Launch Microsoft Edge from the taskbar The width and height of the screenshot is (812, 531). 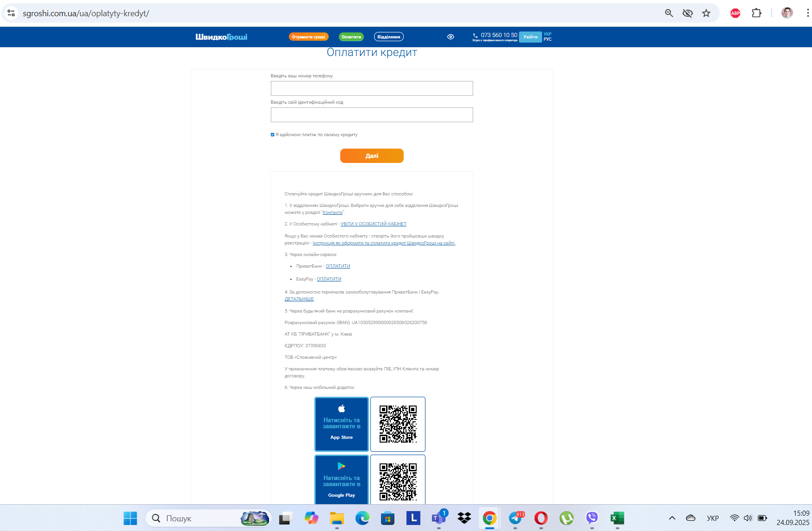[362, 518]
